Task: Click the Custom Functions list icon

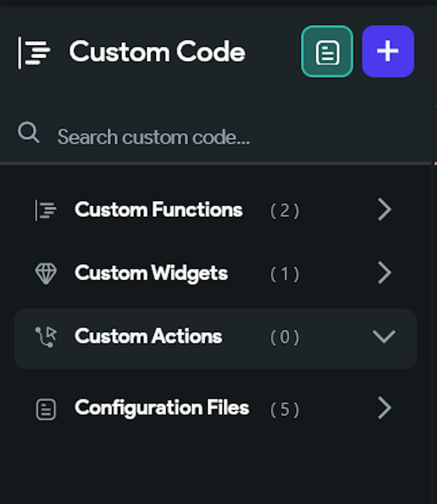Action: tap(45, 210)
